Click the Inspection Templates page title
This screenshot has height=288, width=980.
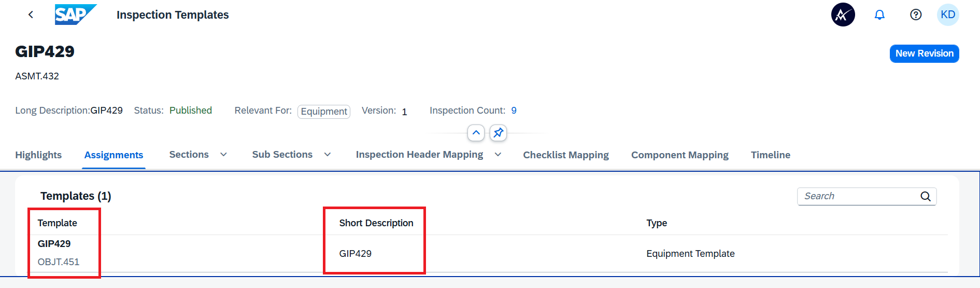point(173,15)
